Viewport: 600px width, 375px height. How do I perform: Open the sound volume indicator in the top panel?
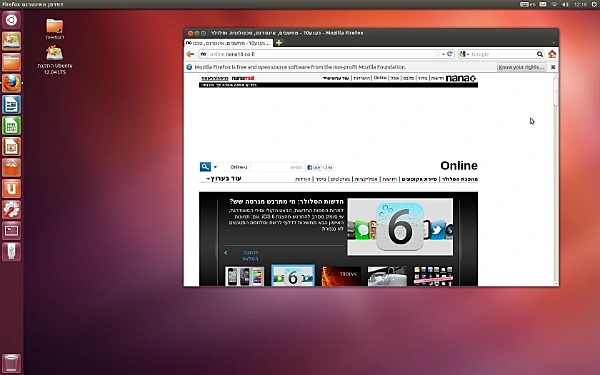565,4
